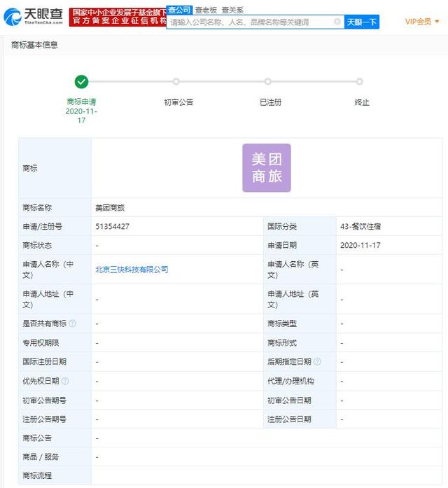Screen dimensions: 448x488
Task: Click the 美团商旅 trademark image
Action: pos(267,168)
